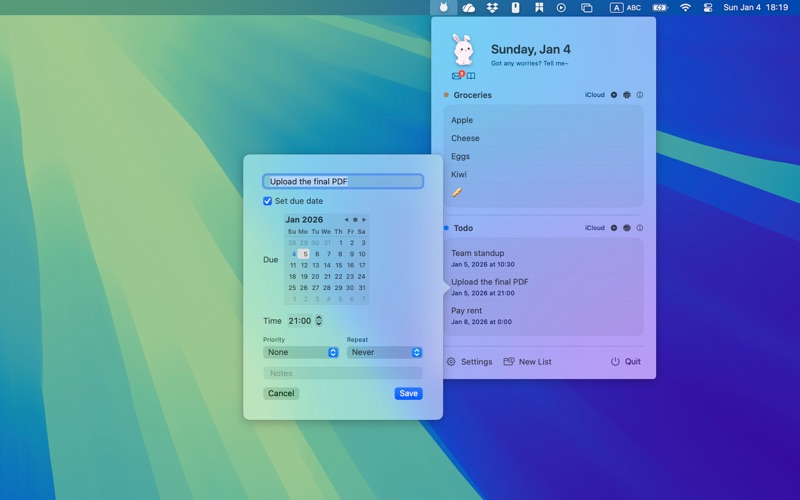
Task: Click the bookmark-shaped menu bar icon
Action: tap(539, 8)
